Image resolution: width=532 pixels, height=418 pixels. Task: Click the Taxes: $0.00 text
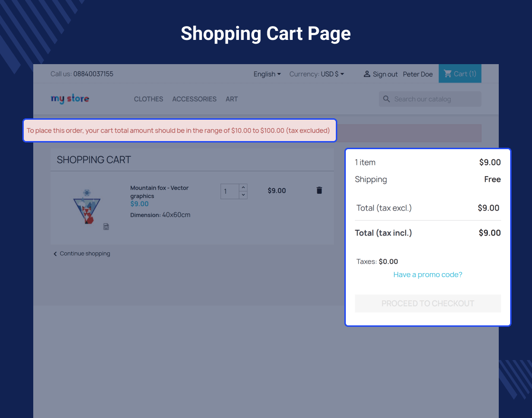point(377,262)
